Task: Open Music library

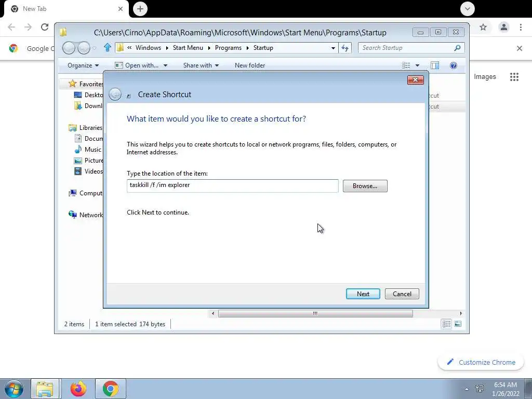Action: click(x=88, y=149)
